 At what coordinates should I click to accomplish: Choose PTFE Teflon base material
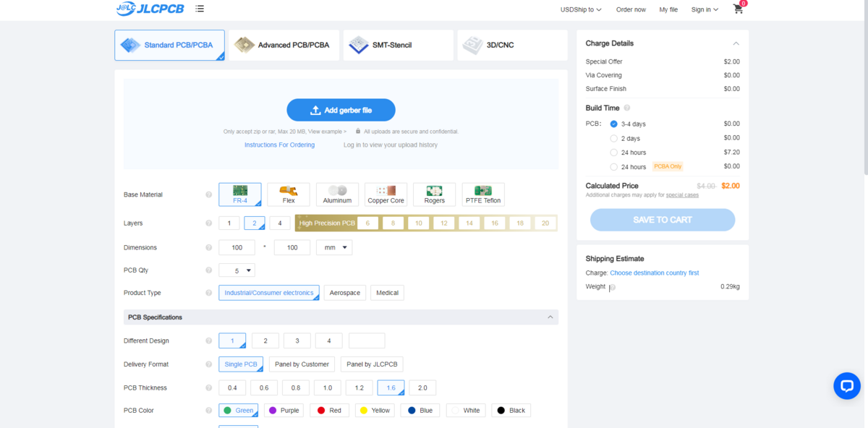[483, 194]
